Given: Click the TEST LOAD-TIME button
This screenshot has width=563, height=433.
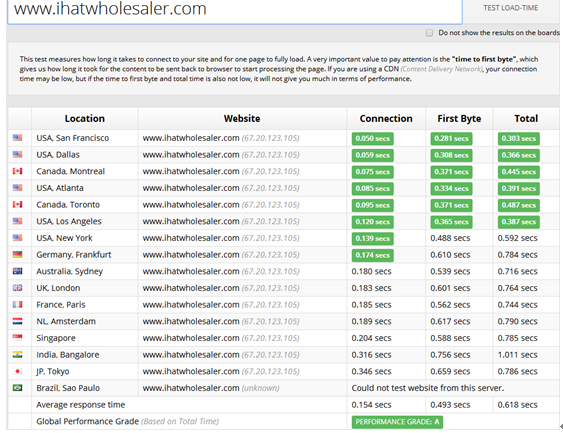Looking at the screenshot, I should 510,8.
